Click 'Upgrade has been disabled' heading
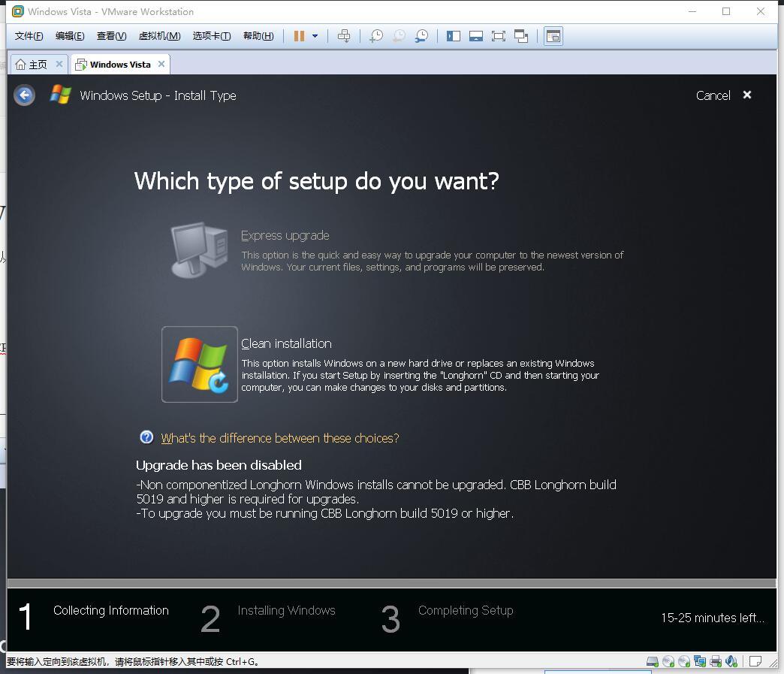 (219, 465)
